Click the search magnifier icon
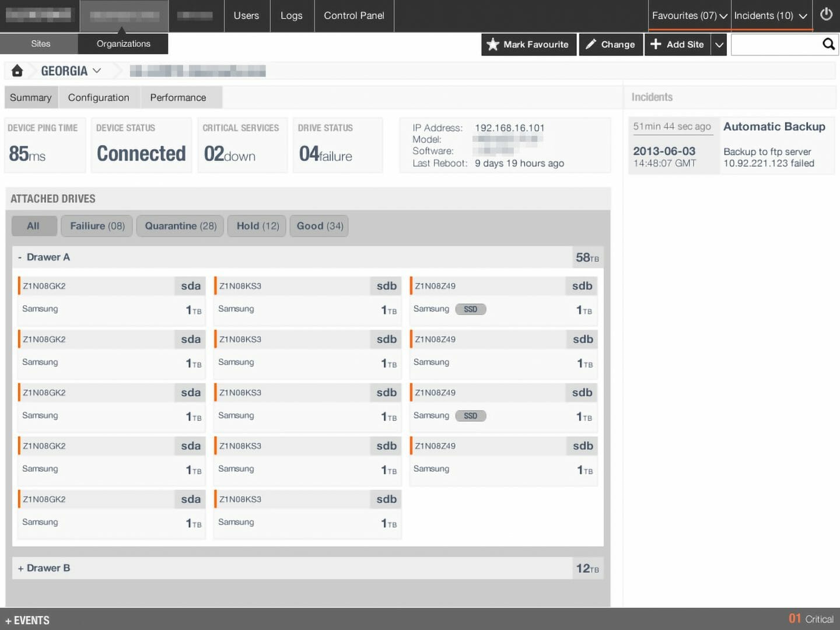 828,44
